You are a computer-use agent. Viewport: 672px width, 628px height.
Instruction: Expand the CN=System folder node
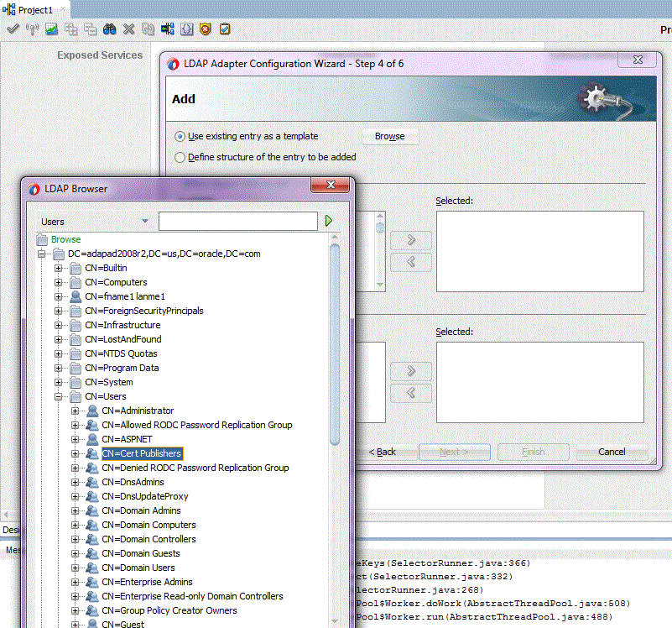tap(59, 382)
